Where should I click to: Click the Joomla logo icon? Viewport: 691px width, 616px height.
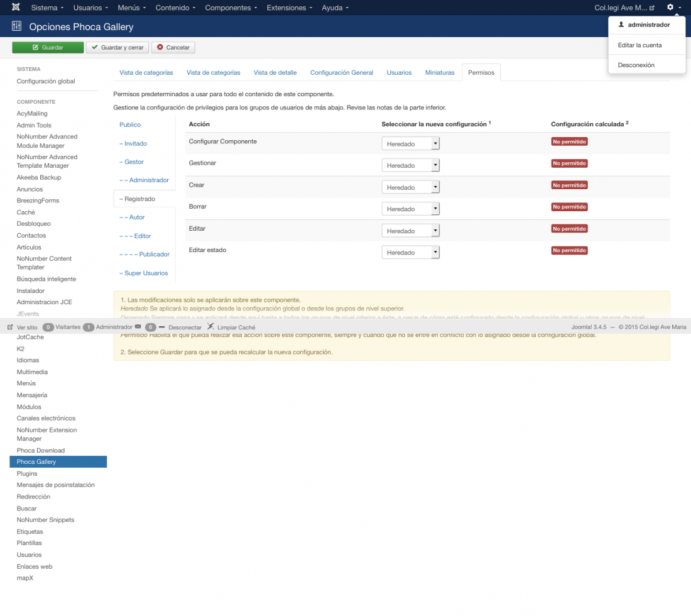pos(16,7)
